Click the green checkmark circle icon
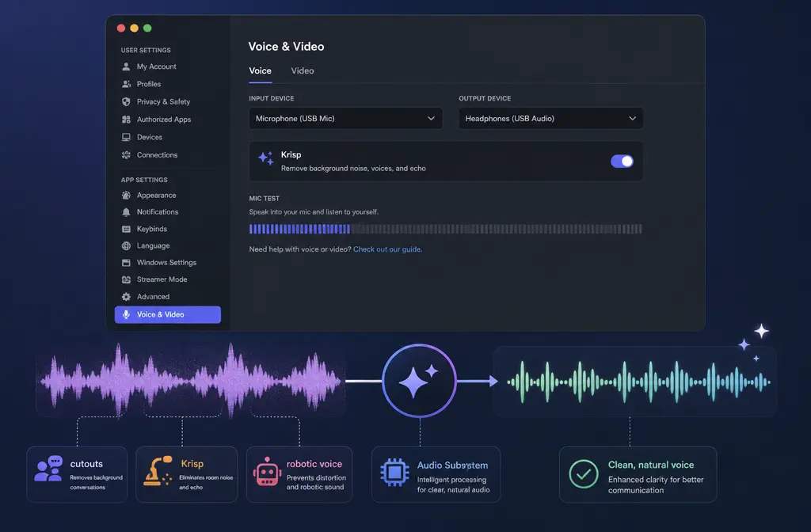The width and height of the screenshot is (811, 532). 584,473
